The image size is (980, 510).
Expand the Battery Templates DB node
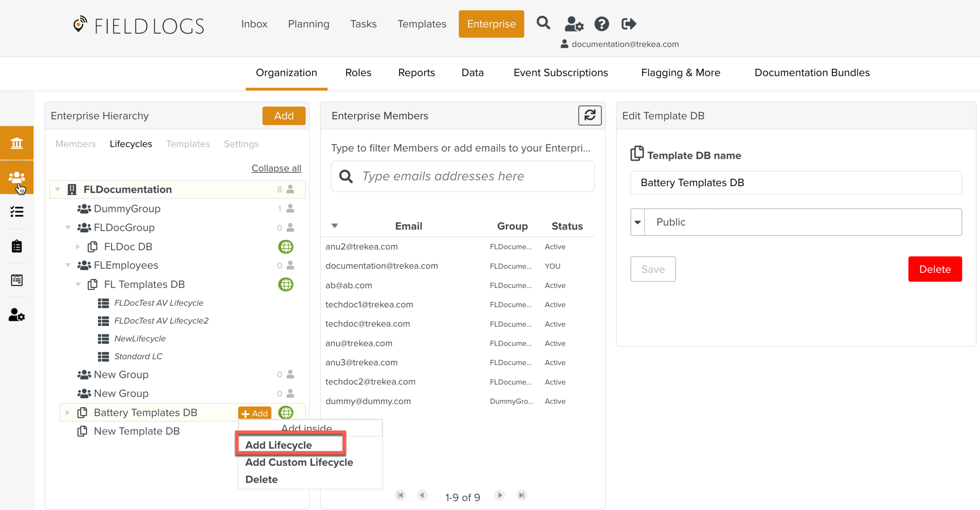(67, 412)
